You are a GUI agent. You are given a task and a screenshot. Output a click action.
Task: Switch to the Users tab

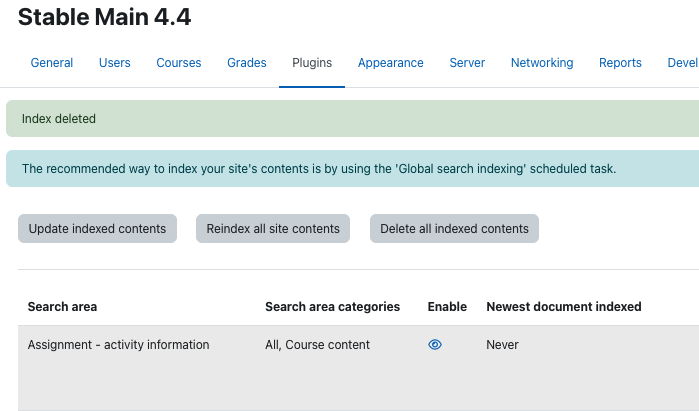pos(115,63)
